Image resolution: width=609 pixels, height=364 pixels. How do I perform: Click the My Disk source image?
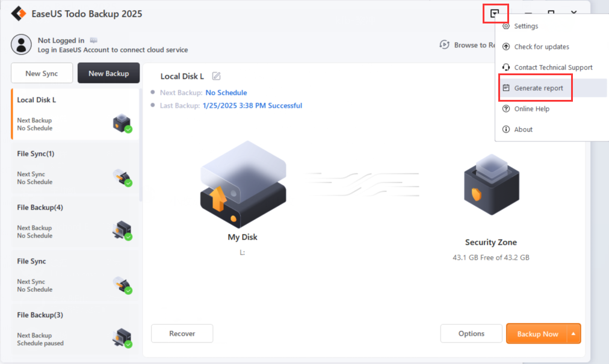pyautogui.click(x=243, y=184)
